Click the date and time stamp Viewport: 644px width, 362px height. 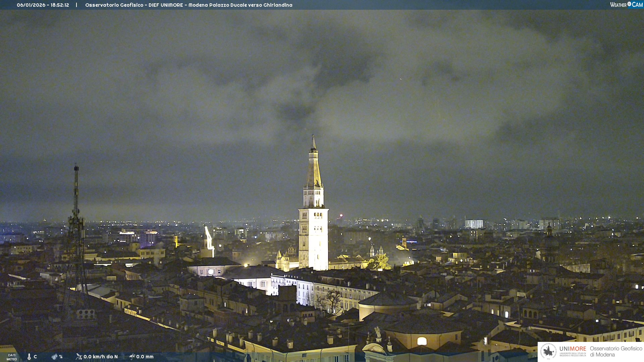click(43, 5)
